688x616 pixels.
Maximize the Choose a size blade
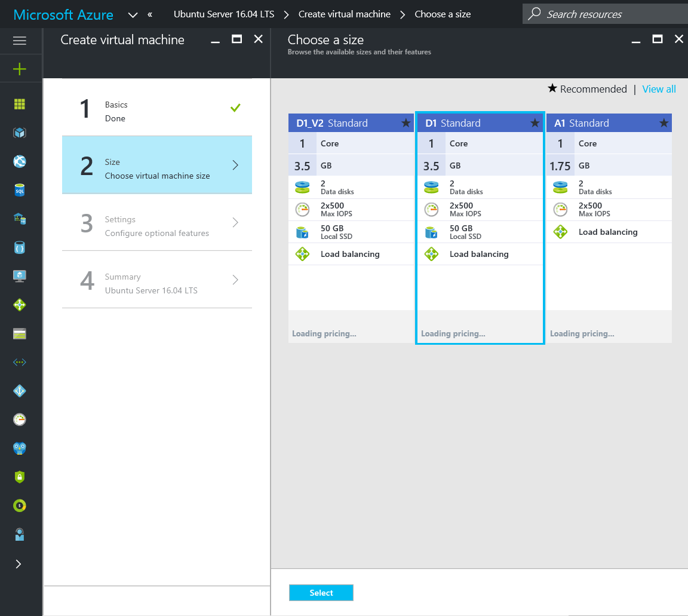[x=658, y=39]
